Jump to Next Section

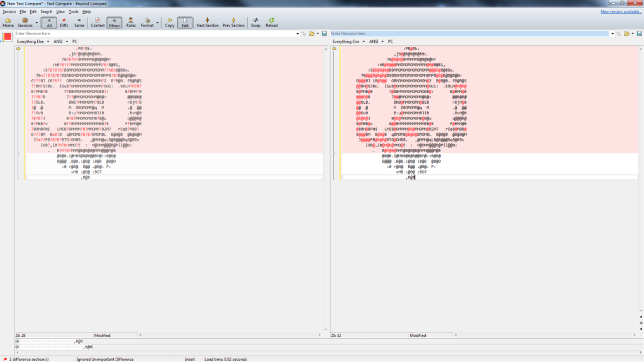(208, 23)
